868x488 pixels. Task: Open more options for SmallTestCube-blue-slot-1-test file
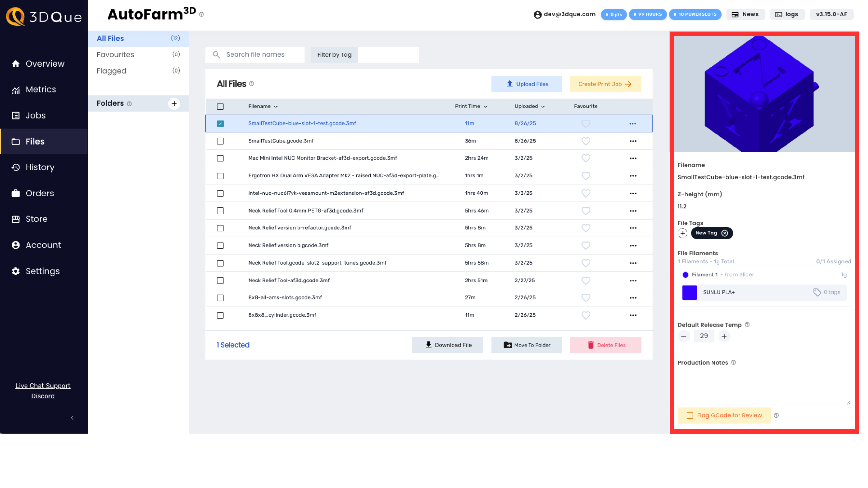(x=632, y=123)
